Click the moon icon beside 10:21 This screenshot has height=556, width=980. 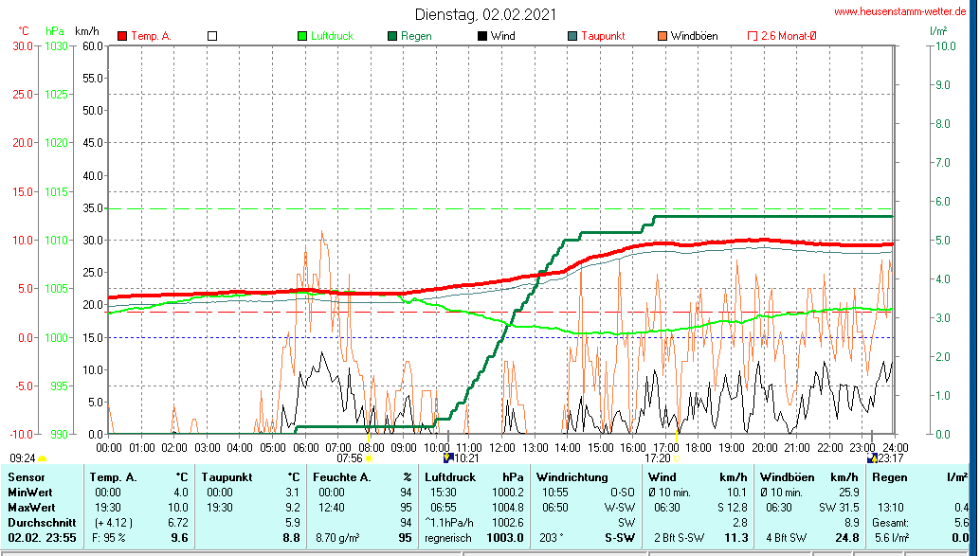(x=447, y=457)
